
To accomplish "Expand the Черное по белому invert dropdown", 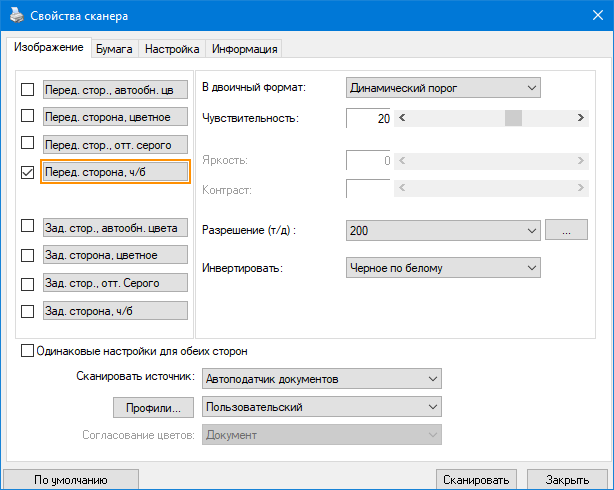I will (x=443, y=268).
